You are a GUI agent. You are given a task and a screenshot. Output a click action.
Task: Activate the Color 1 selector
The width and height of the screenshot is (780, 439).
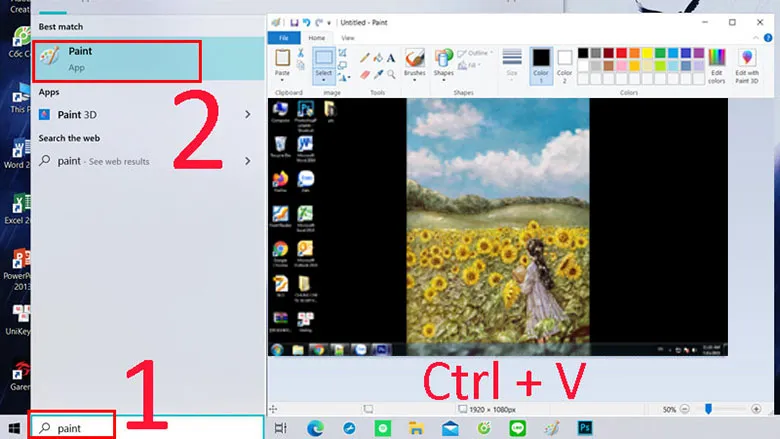click(541, 64)
